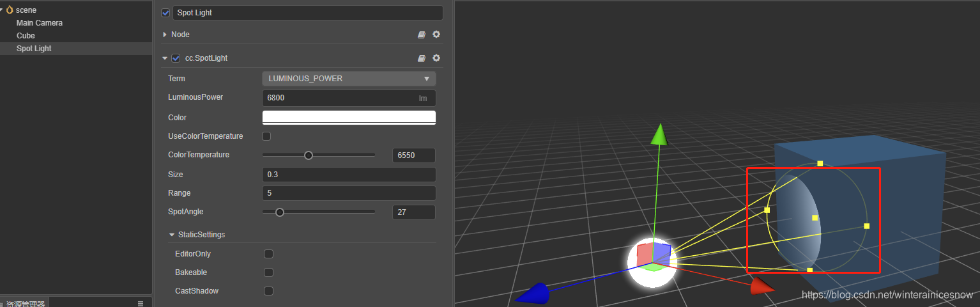Expand the Node section
This screenshot has width=980, height=307.
coord(165,35)
